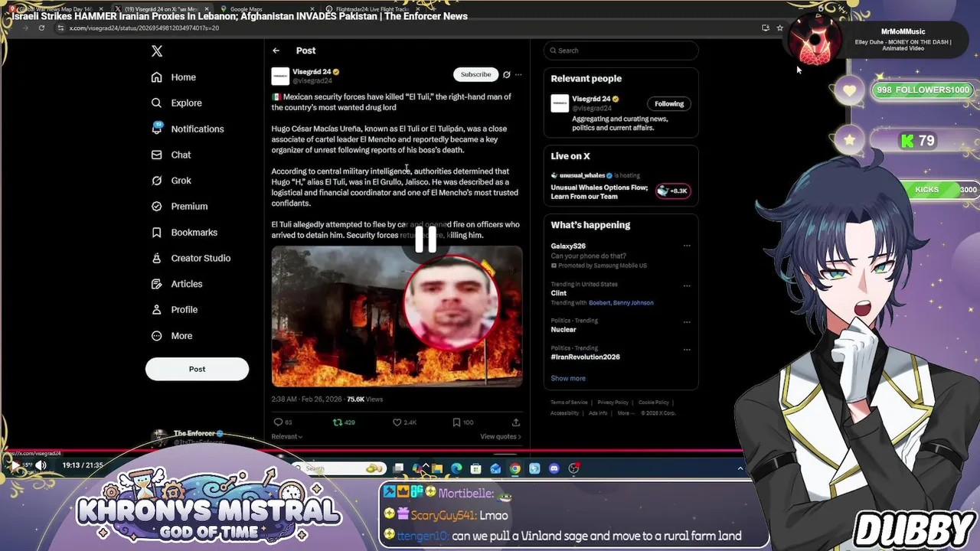Click the Windows taskbar search box
The height and width of the screenshot is (551, 980).
click(339, 468)
